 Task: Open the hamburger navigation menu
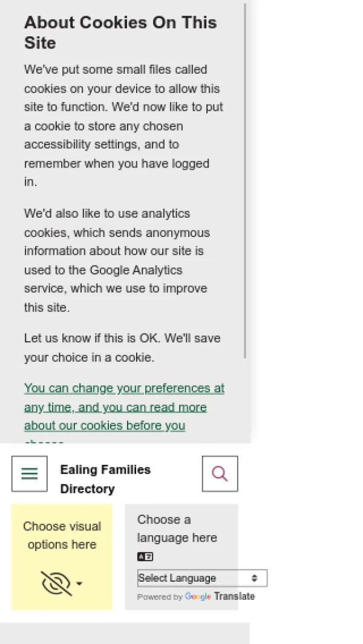[x=29, y=473]
